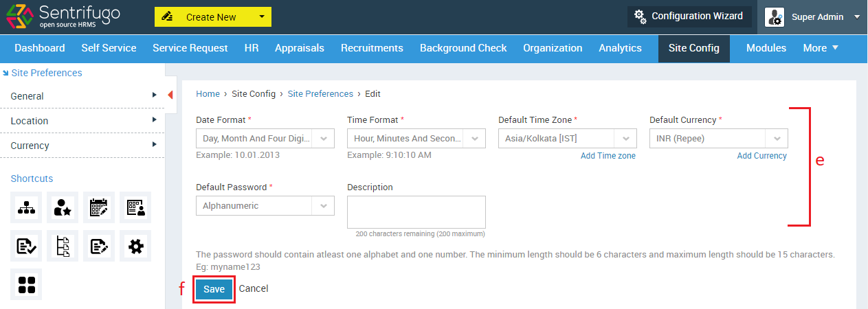Expand the Default Password dropdown
The height and width of the screenshot is (309, 868).
(x=265, y=205)
